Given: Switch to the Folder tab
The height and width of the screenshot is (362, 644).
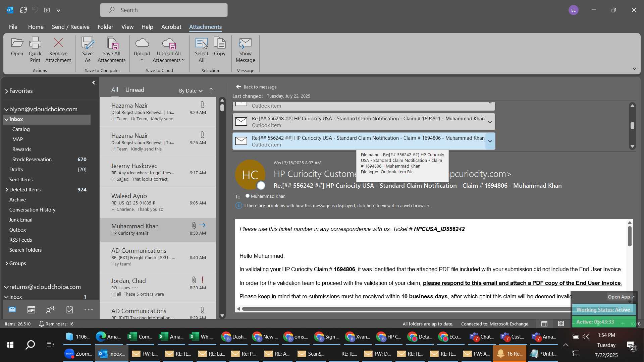Looking at the screenshot, I should [x=105, y=27].
